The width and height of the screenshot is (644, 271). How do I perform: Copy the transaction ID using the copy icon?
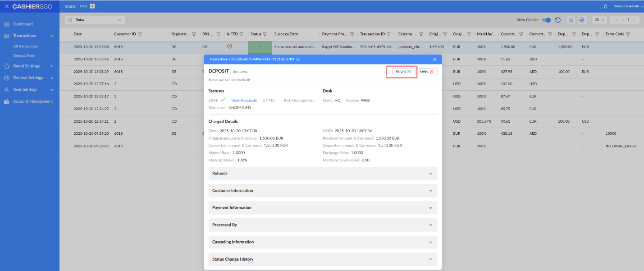(x=298, y=60)
